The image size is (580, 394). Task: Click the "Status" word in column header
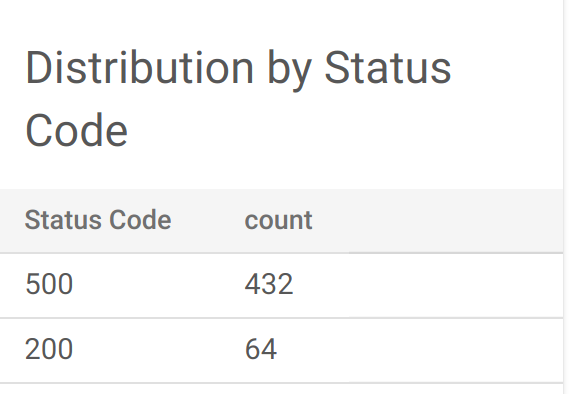point(64,220)
